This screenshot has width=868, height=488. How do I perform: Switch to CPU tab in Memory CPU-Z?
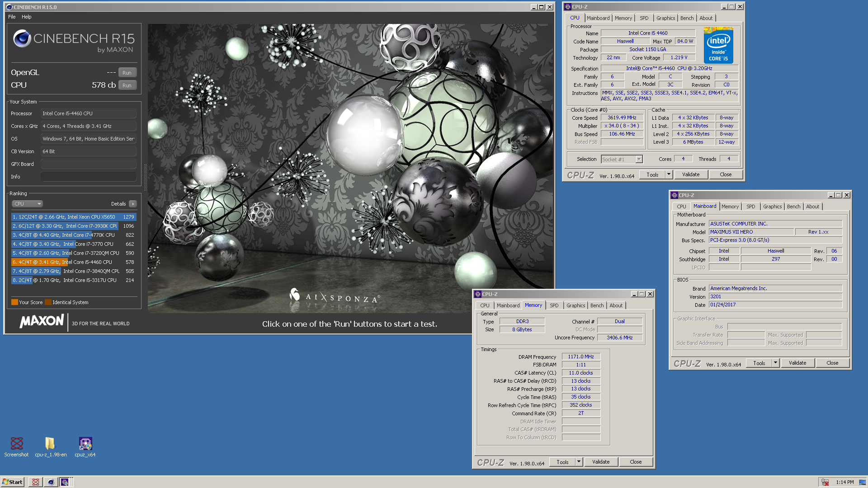coord(485,305)
